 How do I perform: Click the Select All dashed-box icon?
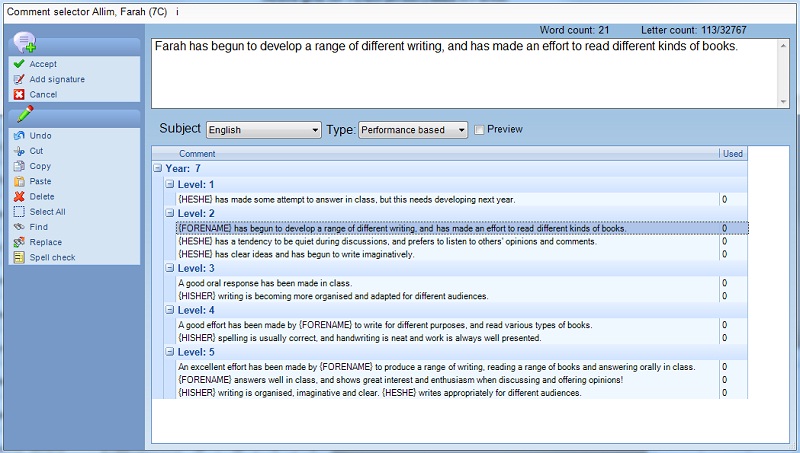coord(19,212)
